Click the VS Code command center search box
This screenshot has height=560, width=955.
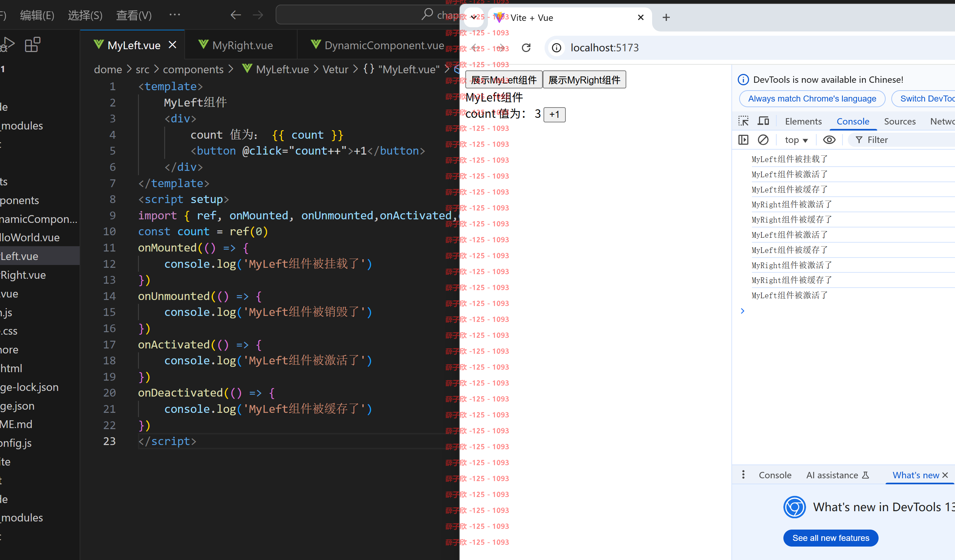click(x=368, y=15)
